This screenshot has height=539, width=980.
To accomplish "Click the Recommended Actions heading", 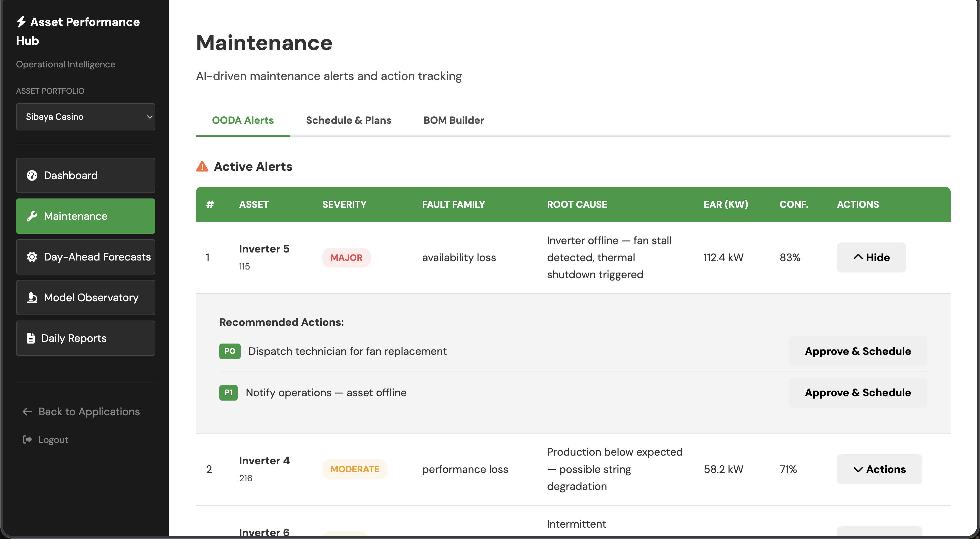I will click(281, 322).
